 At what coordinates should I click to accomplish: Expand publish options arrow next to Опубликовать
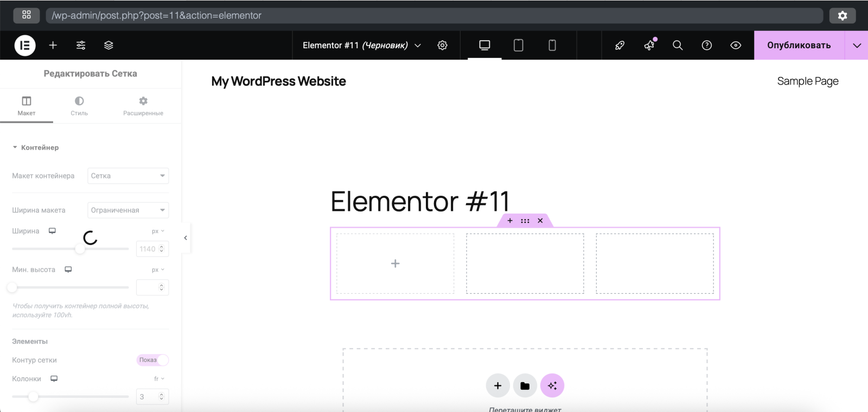[x=857, y=46]
